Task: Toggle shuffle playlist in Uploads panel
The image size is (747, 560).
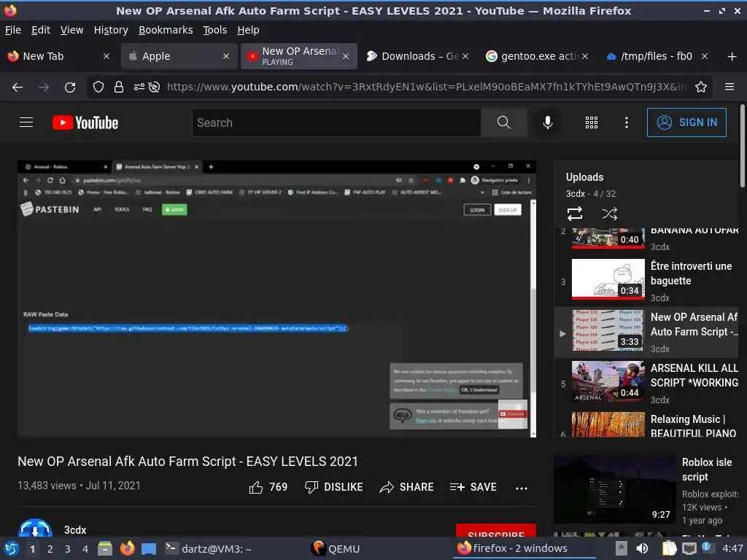Action: coord(609,214)
